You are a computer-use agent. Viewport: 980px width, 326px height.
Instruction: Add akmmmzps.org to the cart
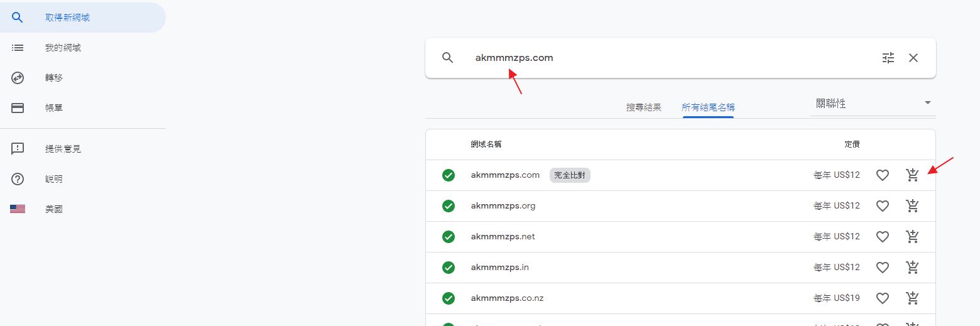(913, 206)
